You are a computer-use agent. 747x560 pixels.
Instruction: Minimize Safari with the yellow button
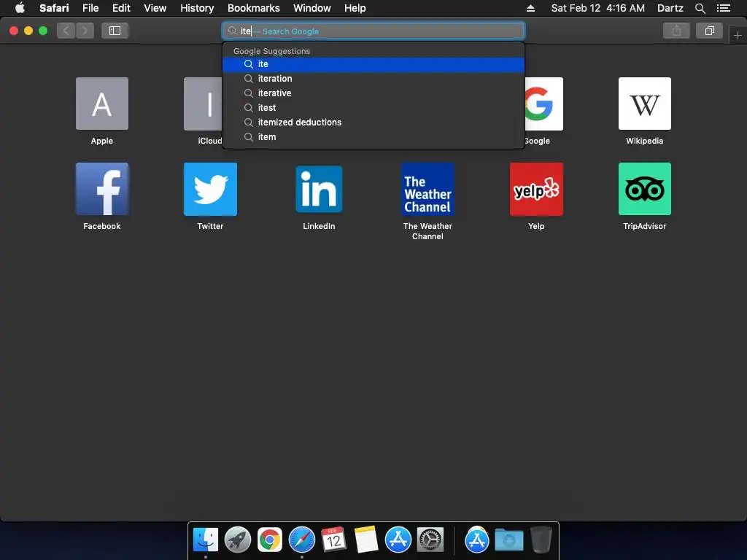pyautogui.click(x=28, y=31)
